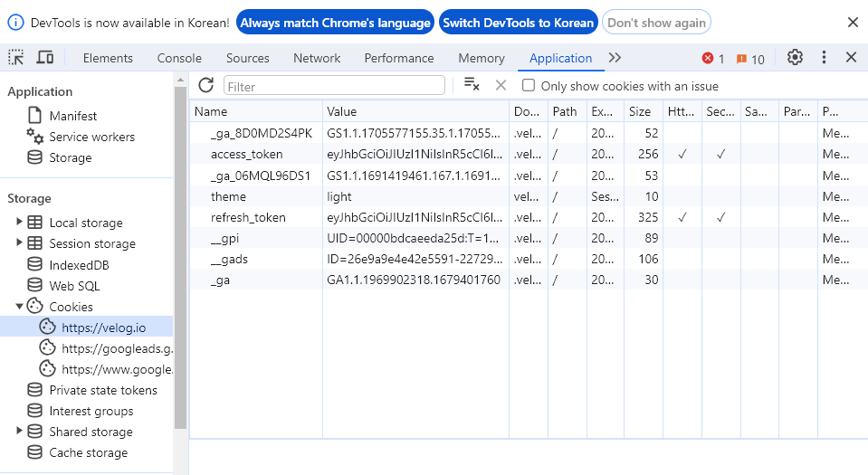Close the DevTools panel
This screenshot has width=868, height=475.
pyautogui.click(x=852, y=58)
